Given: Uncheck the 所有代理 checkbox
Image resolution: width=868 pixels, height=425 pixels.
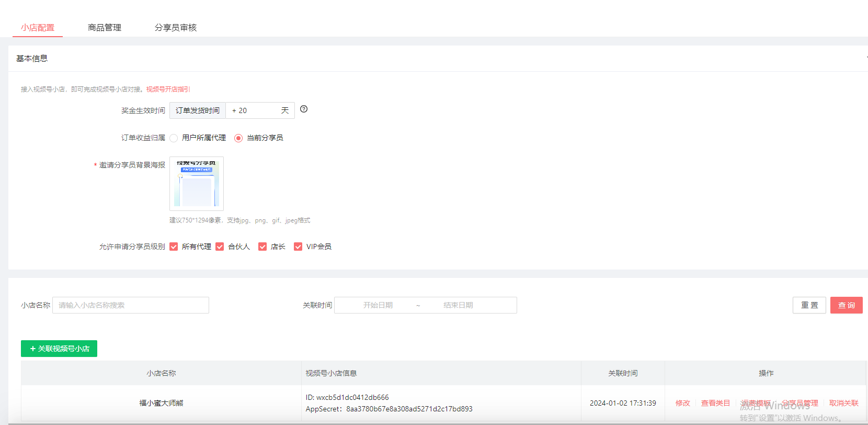Looking at the screenshot, I should click(174, 247).
